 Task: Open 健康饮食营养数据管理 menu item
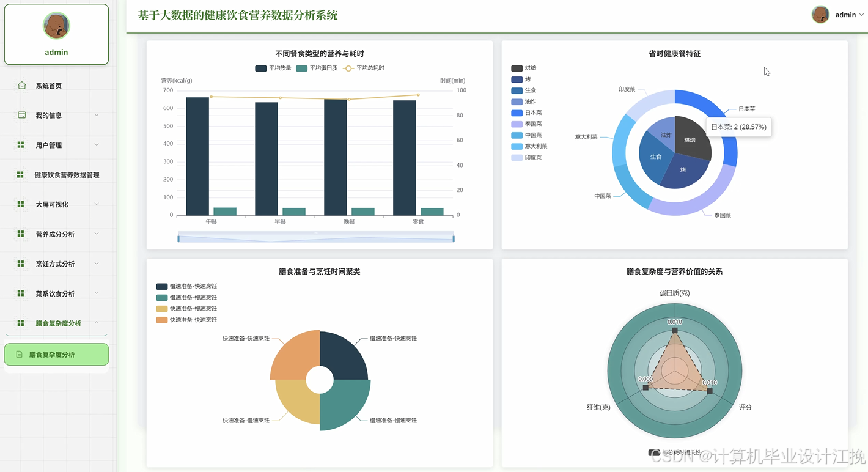[x=56, y=175]
